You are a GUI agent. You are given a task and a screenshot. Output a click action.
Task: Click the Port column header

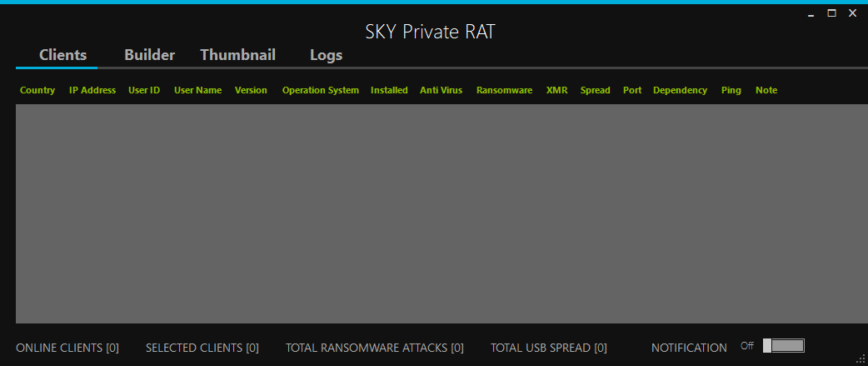pos(632,90)
